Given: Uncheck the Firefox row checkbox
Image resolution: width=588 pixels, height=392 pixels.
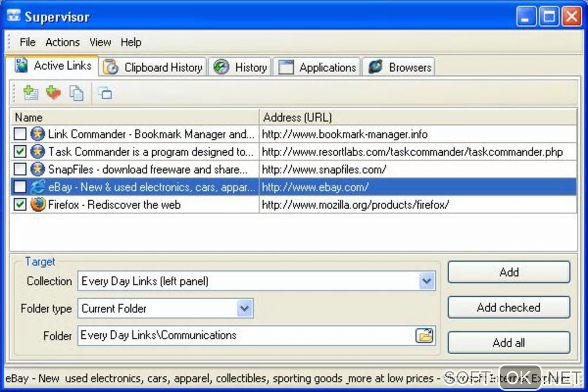Looking at the screenshot, I should pos(20,205).
